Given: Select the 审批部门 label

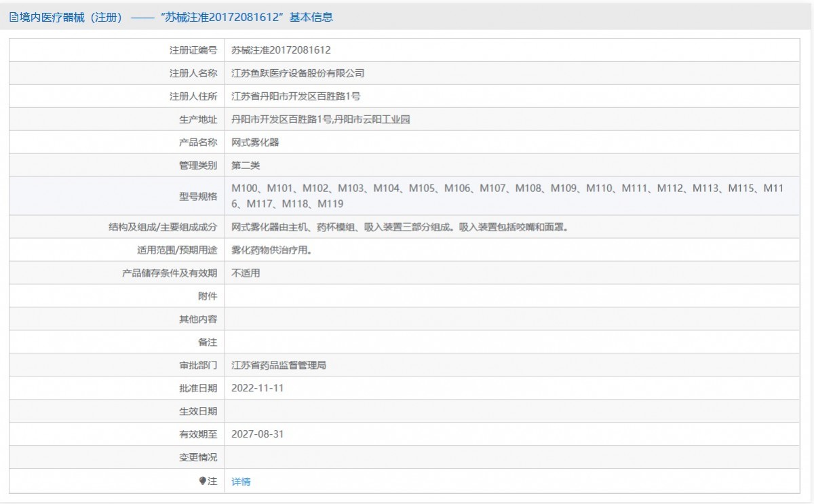Looking at the screenshot, I should click(x=198, y=366).
